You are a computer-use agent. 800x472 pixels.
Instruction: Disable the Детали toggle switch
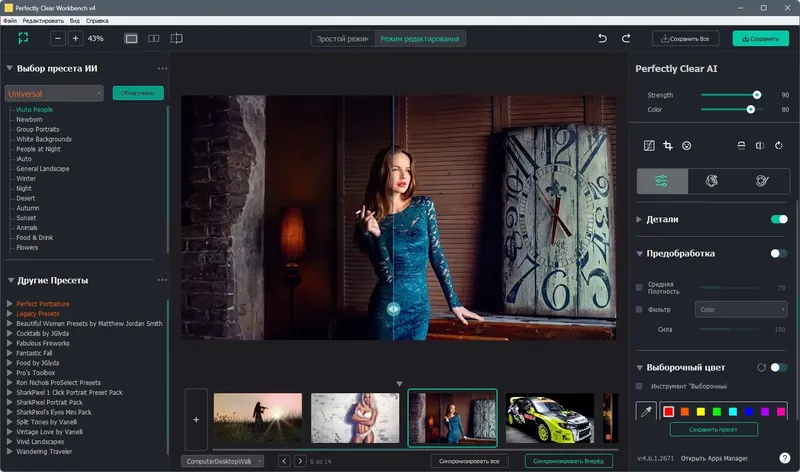tap(778, 219)
